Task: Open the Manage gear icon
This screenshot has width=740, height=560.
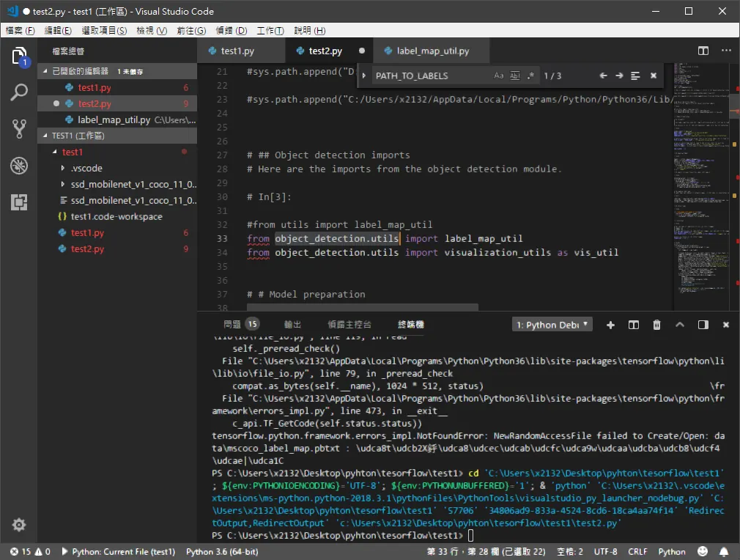Action: (19, 525)
